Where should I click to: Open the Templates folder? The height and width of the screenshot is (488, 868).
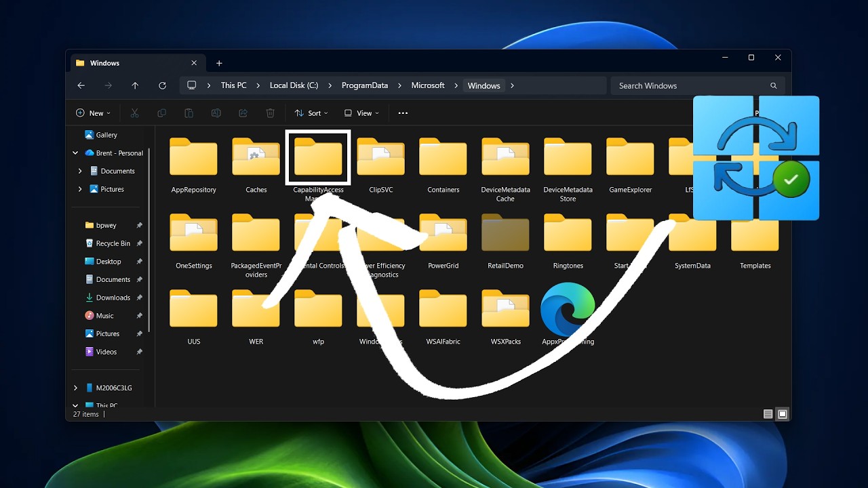coord(755,241)
